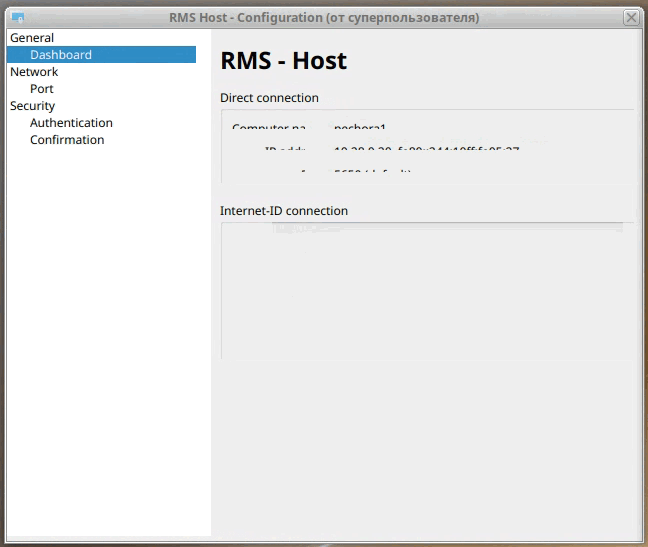Viewport: 648px width, 547px height.
Task: Click the 'Direct connection' label
Action: (269, 98)
